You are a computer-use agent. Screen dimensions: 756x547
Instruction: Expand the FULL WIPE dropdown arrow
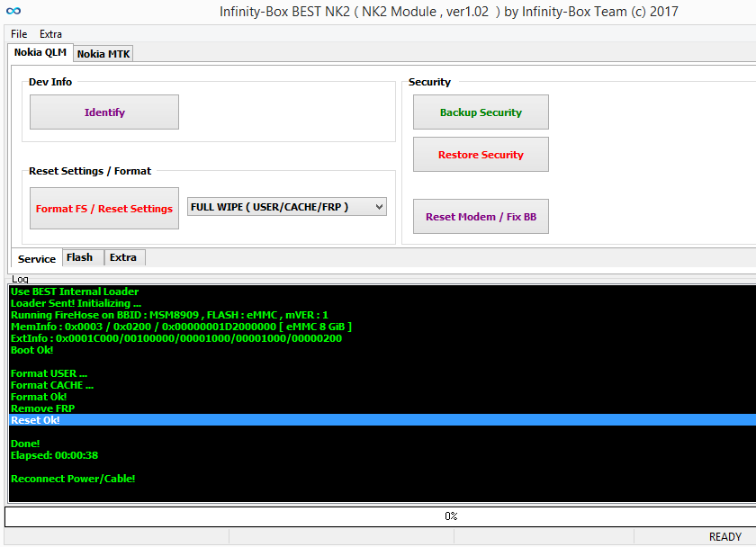click(x=380, y=207)
